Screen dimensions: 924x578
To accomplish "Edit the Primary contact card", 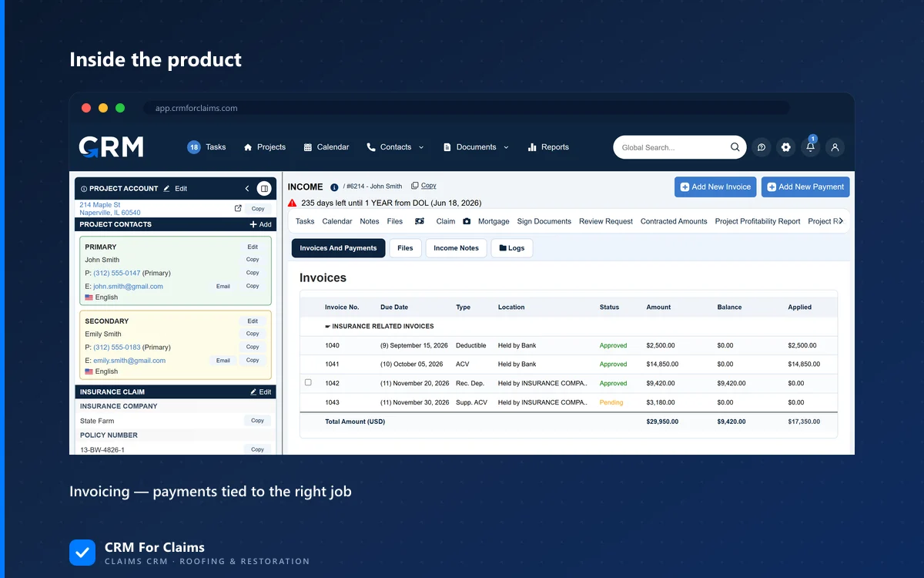I will tap(253, 247).
